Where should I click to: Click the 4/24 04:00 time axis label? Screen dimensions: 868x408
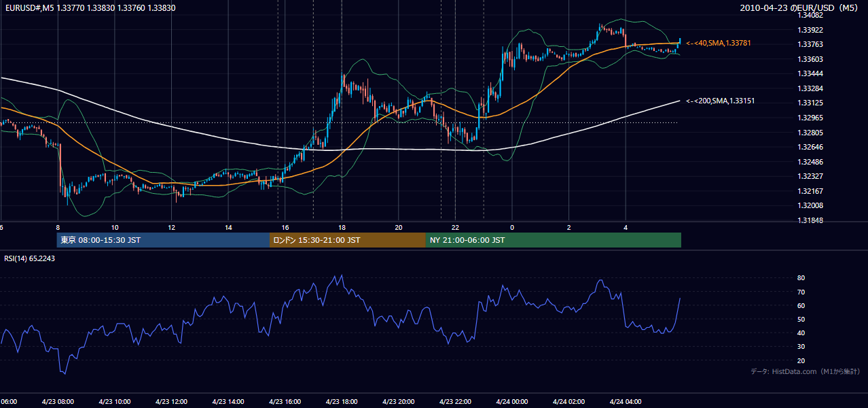(x=626, y=401)
